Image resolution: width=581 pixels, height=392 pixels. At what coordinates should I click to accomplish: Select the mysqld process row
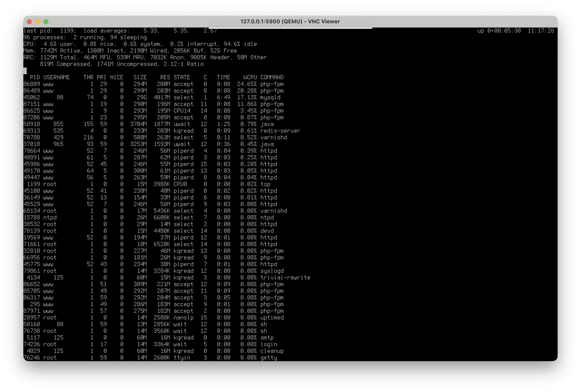pos(270,97)
